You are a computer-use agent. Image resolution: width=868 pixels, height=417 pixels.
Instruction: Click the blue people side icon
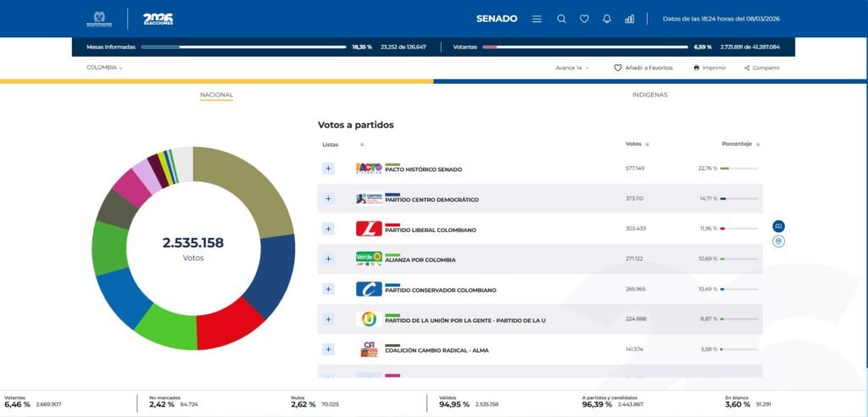pyautogui.click(x=778, y=226)
